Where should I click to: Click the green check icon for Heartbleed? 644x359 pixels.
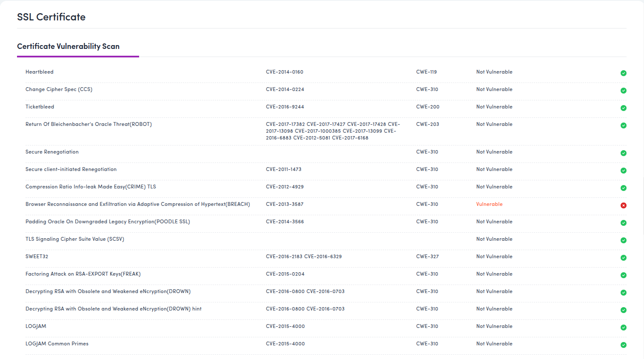click(x=623, y=73)
